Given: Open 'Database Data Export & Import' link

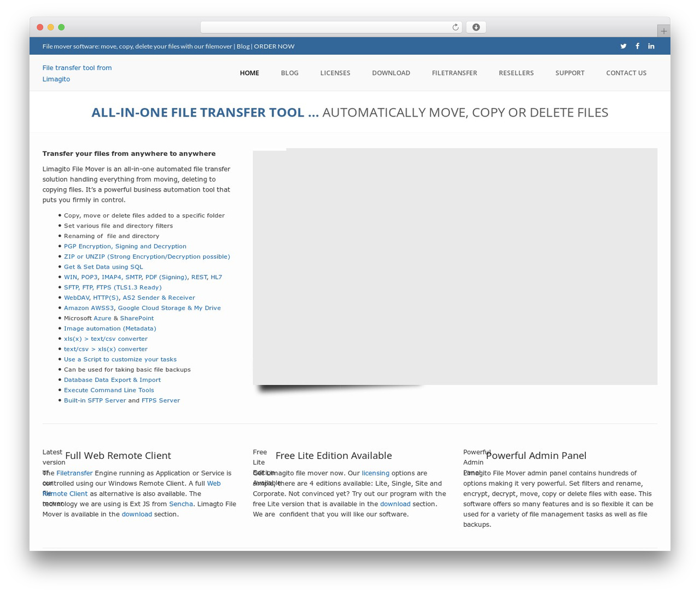Looking at the screenshot, I should pos(112,380).
